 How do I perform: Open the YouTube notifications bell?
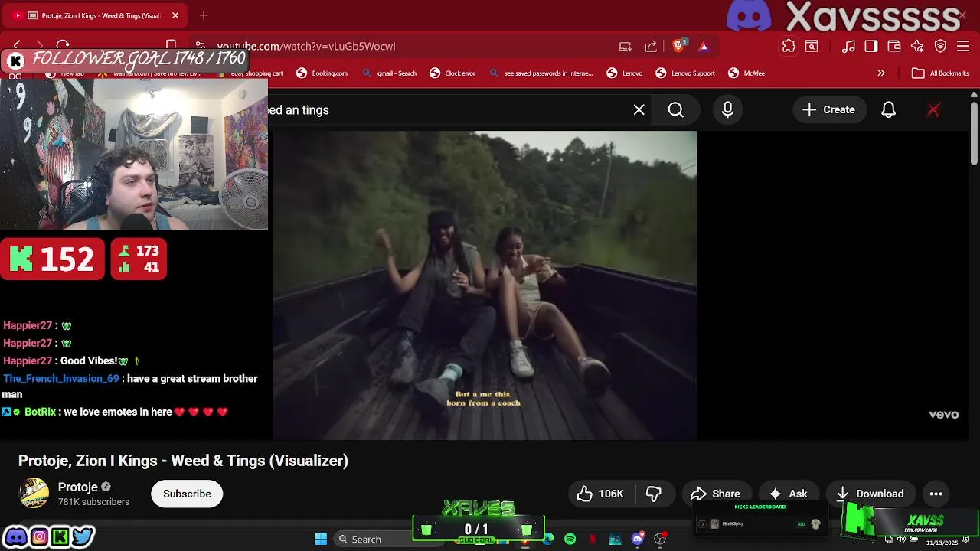click(x=888, y=110)
